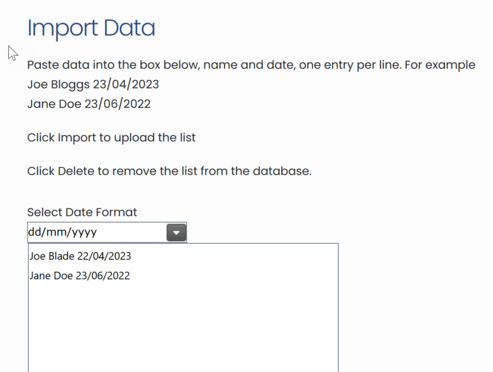
Task: Click the 'Click Import to upload the list' text
Action: click(111, 138)
